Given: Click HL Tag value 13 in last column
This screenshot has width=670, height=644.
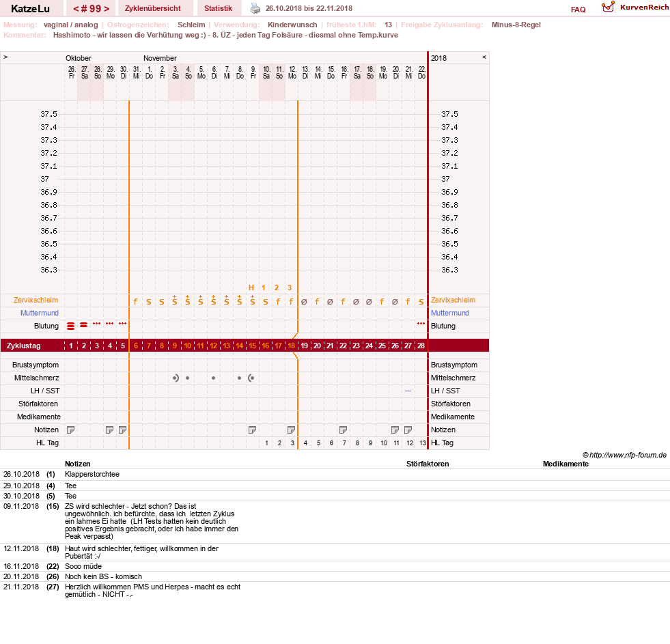Looking at the screenshot, I should click(423, 443).
